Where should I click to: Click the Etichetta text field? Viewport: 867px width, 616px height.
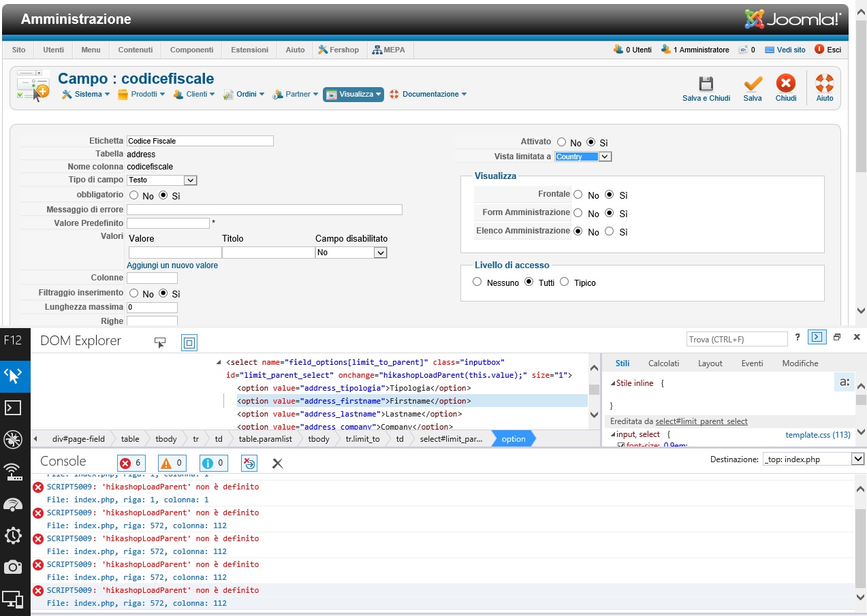pyautogui.click(x=200, y=141)
